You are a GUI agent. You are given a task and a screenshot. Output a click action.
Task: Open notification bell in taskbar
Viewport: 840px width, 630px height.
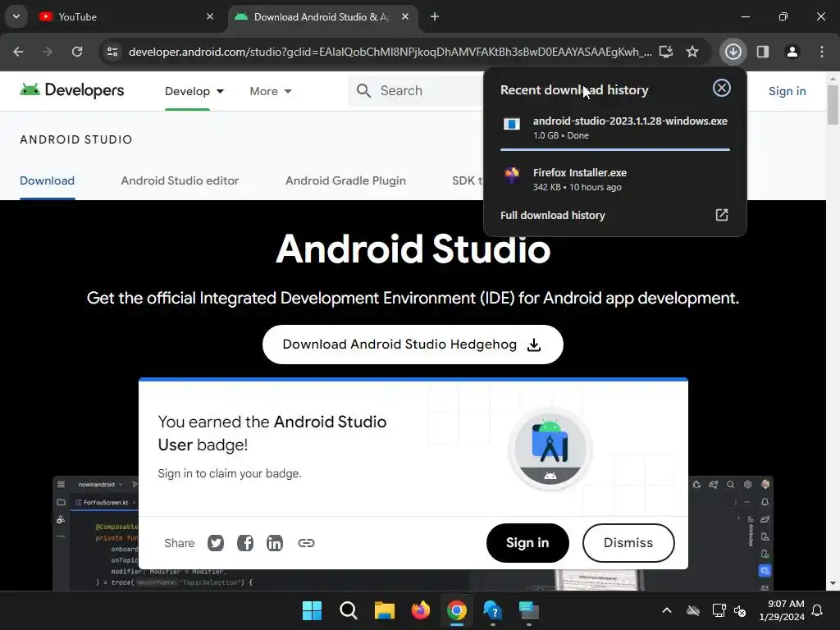818,610
